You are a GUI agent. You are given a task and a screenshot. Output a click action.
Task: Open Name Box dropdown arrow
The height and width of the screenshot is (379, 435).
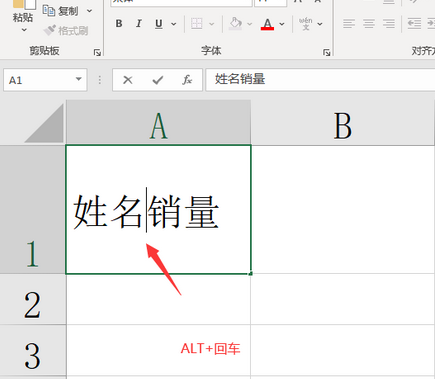click(79, 79)
